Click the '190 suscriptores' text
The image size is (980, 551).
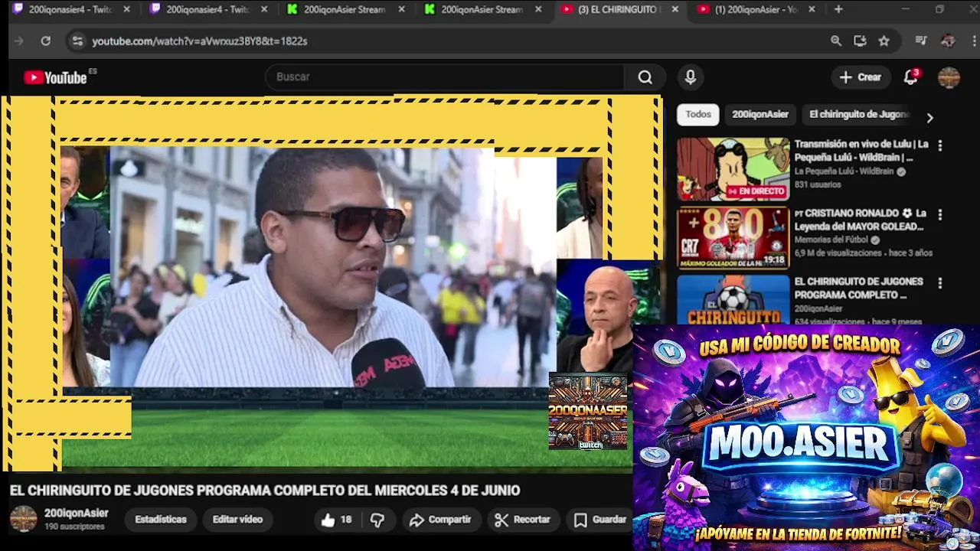pos(74,527)
